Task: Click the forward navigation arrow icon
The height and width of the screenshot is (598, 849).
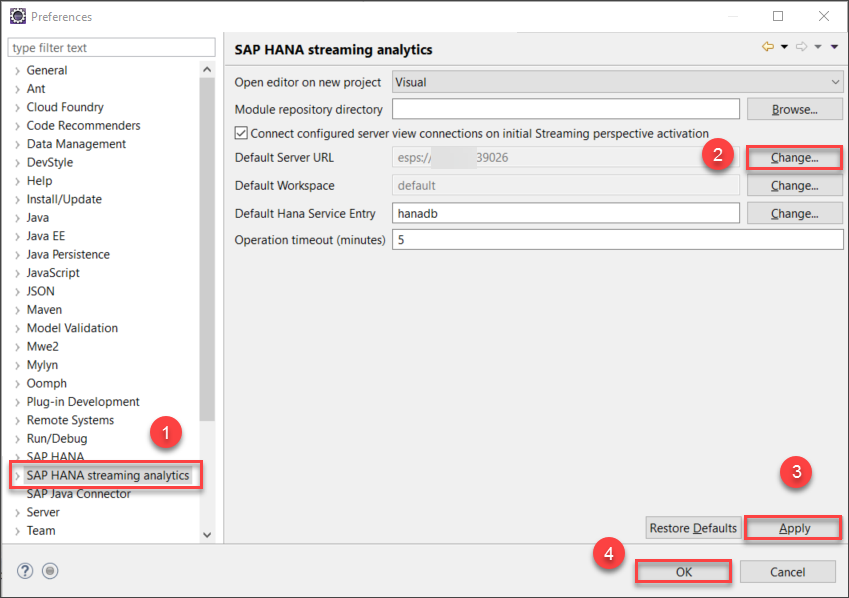Action: point(801,47)
